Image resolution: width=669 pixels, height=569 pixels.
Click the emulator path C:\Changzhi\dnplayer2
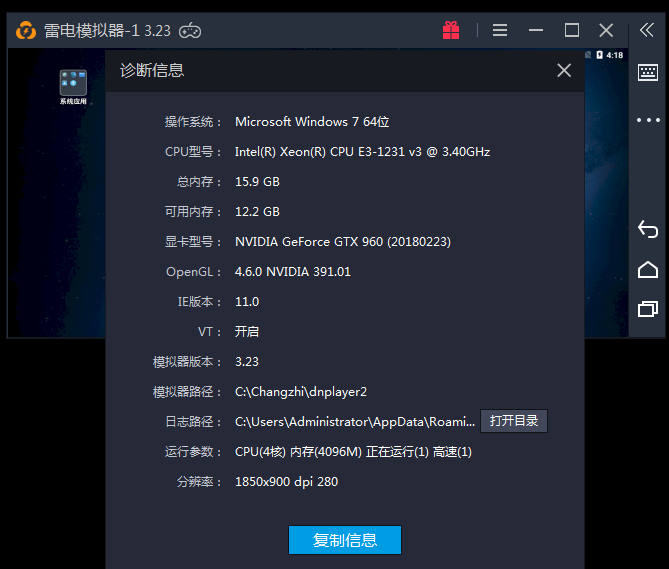(301, 392)
